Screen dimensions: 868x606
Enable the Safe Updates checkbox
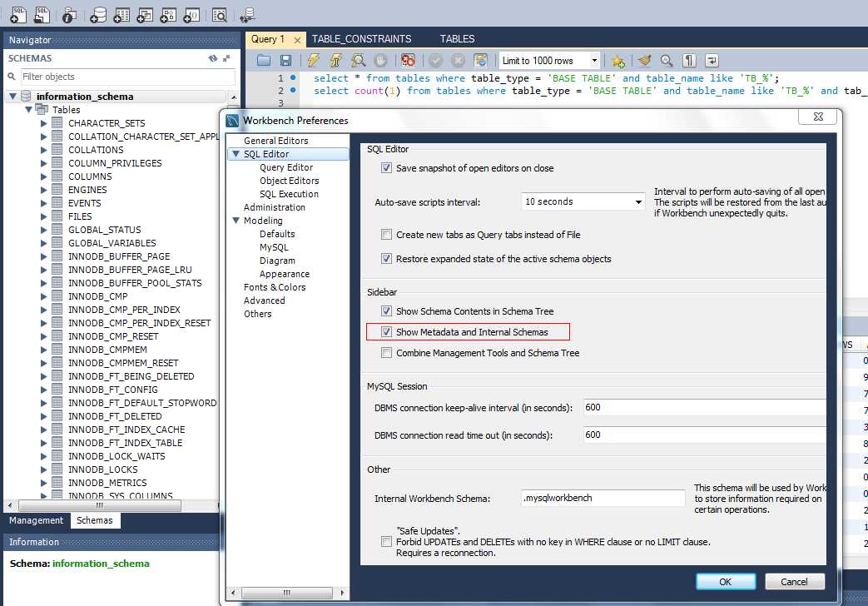click(386, 542)
